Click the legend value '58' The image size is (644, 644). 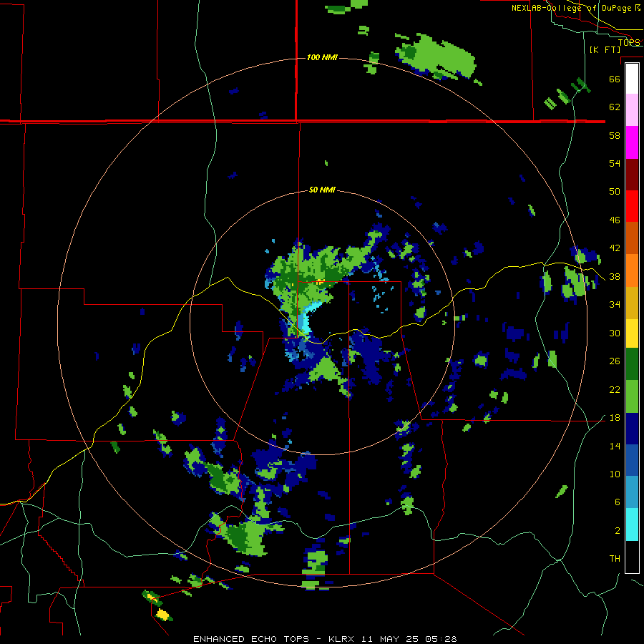tap(615, 135)
